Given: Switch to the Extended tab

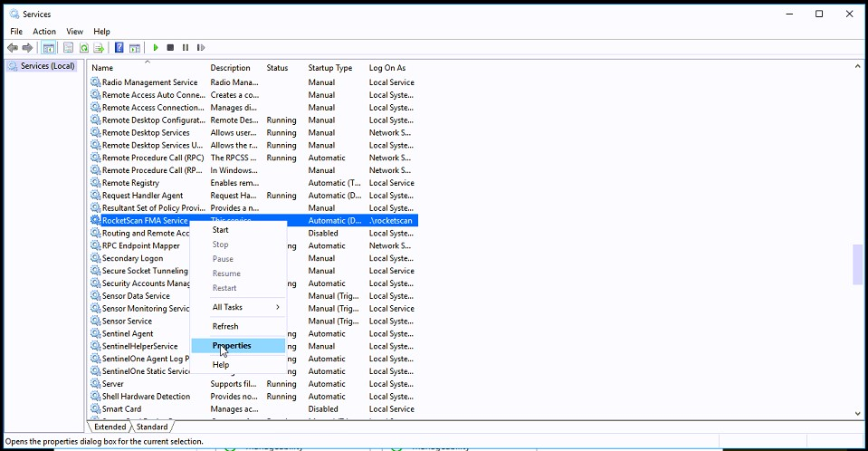Looking at the screenshot, I should tap(110, 427).
